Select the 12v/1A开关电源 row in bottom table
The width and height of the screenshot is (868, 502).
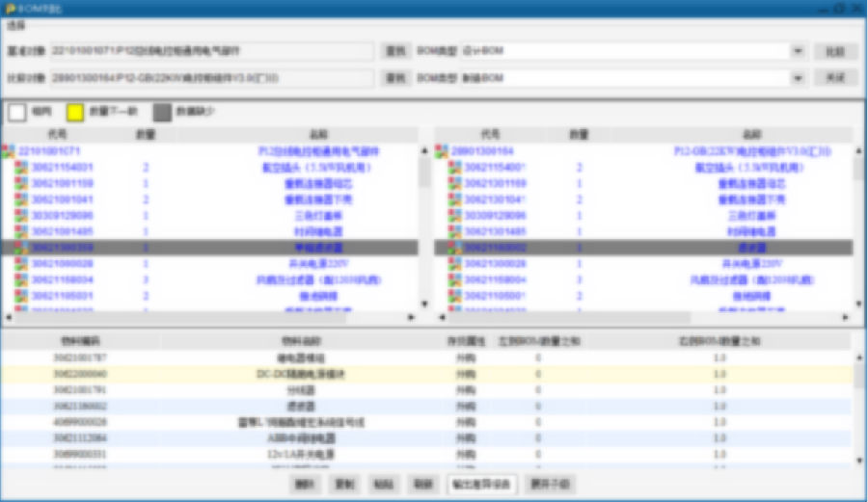pyautogui.click(x=426, y=454)
